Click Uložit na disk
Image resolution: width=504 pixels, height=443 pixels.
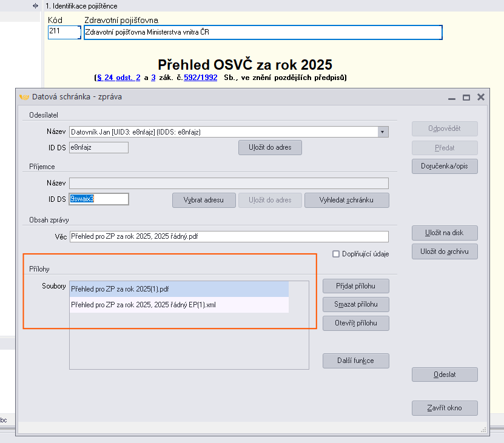click(445, 233)
